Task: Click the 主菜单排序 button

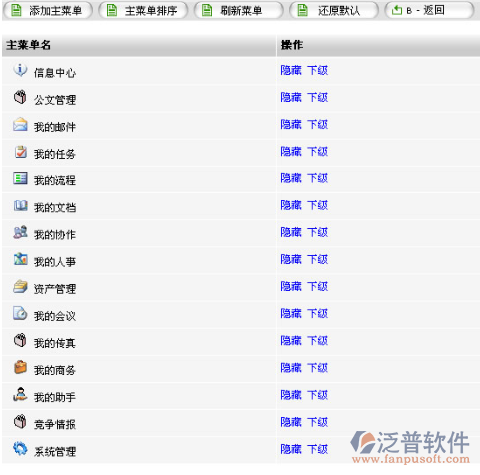Action: coord(143,10)
